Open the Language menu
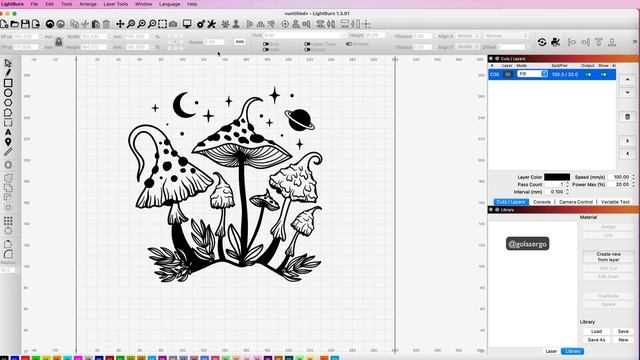This screenshot has width=640, height=360. [169, 4]
